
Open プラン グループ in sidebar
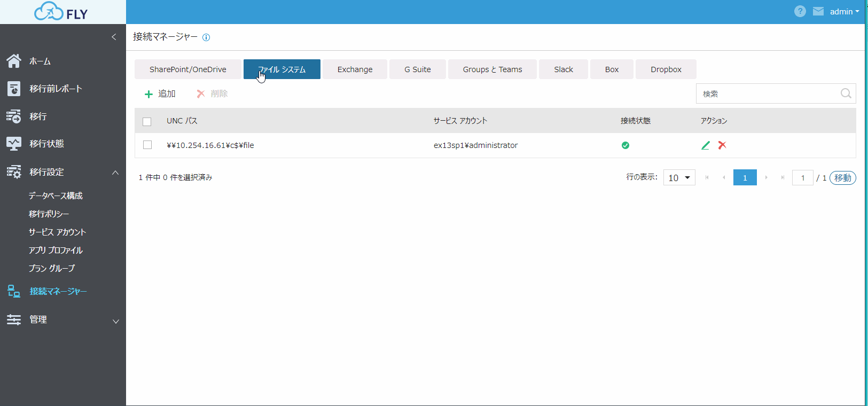tap(52, 268)
